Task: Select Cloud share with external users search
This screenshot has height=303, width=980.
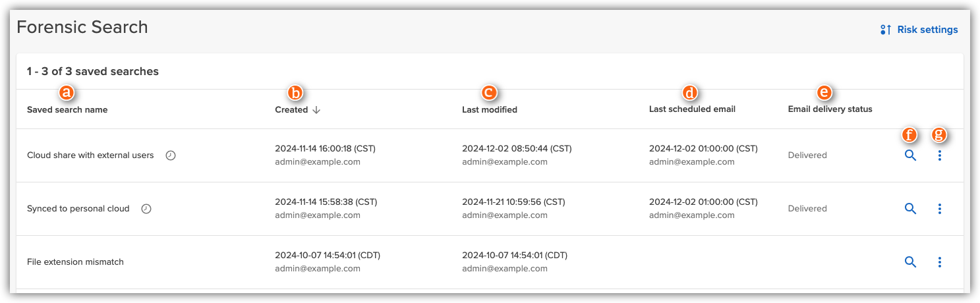Action: pos(90,155)
